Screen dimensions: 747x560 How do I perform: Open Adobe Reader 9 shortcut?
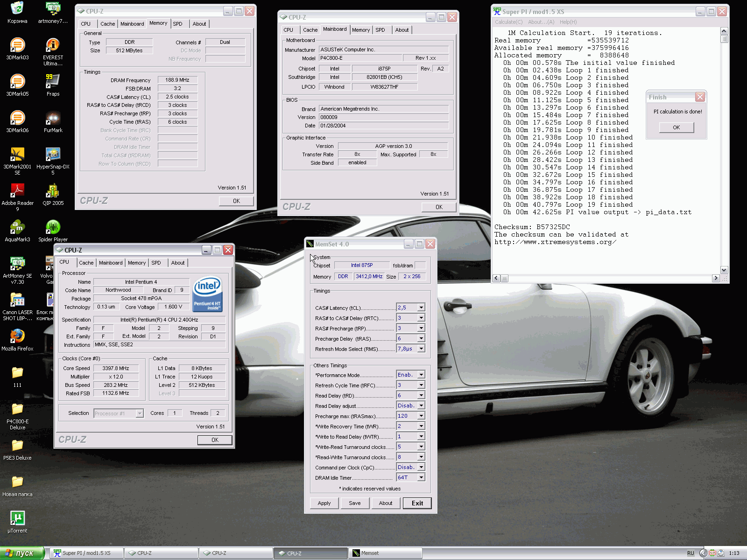[17, 197]
